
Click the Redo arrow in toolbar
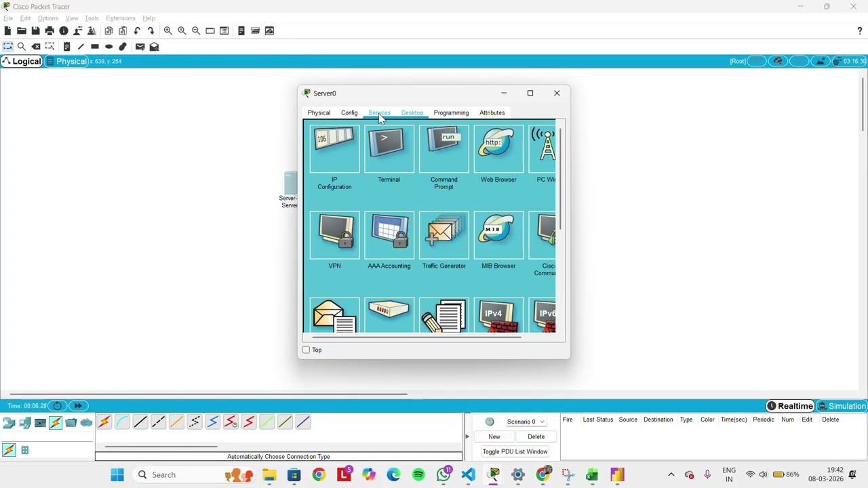151,30
